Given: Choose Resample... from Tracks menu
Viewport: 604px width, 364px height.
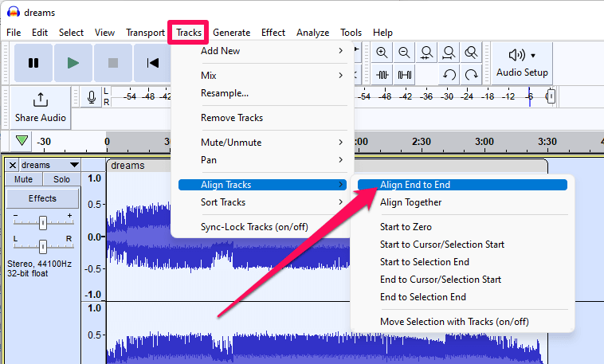Looking at the screenshot, I should point(262,93).
